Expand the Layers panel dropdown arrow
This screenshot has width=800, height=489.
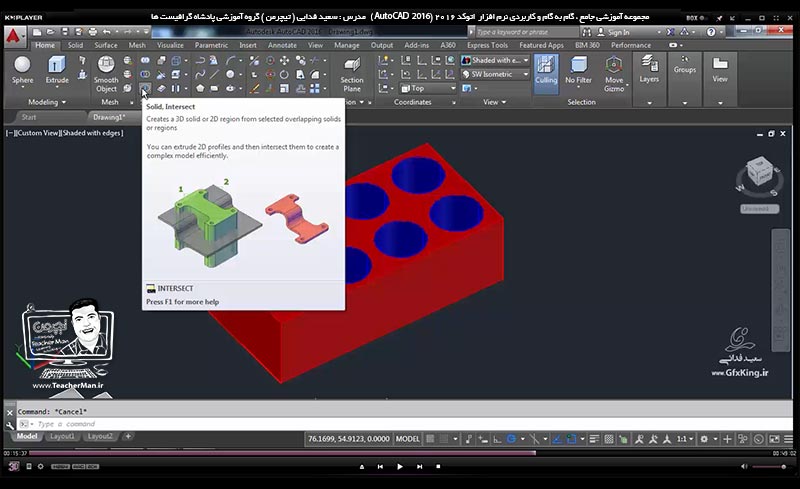[649, 103]
